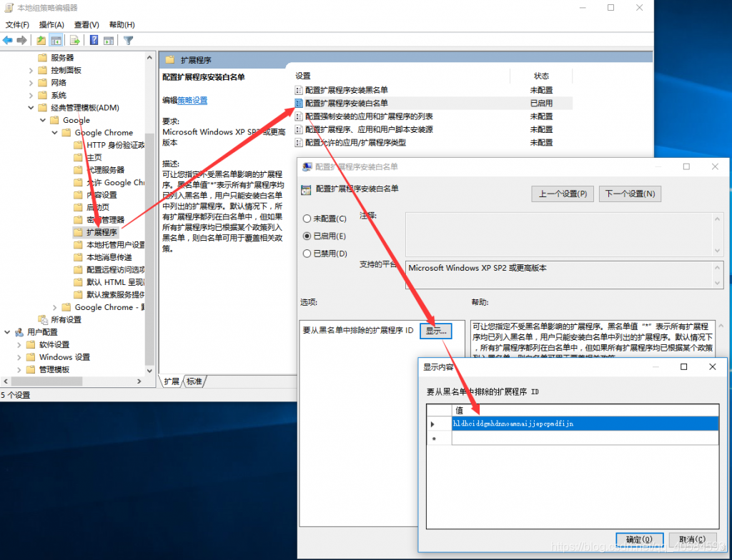Click the export list toolbar icon
732x560 pixels.
74,41
